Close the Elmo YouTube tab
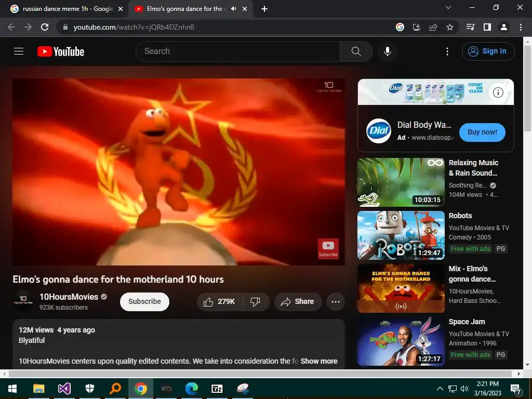This screenshot has height=399, width=532. point(245,9)
